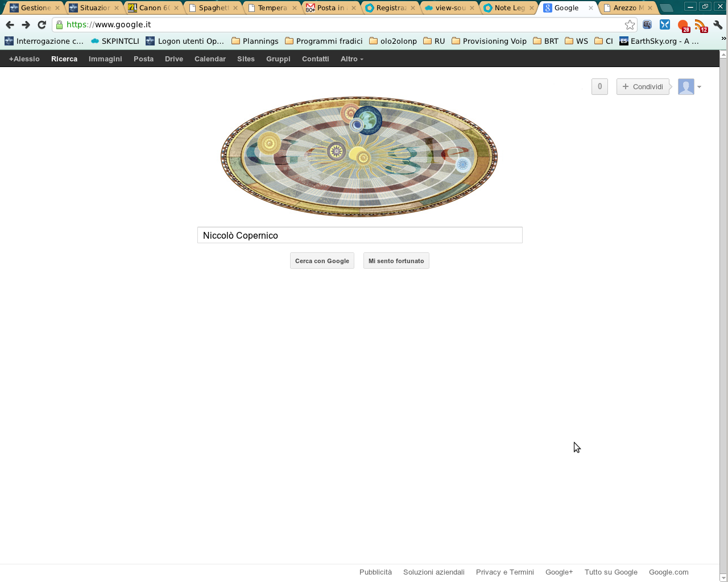Close the Google tab
This screenshot has width=728, height=582.
click(590, 8)
